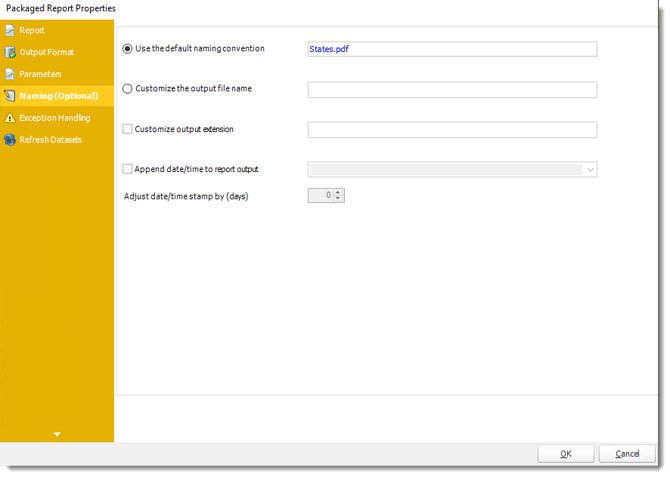The image size is (670, 477).
Task: Click the Exception Handling warning icon
Action: point(10,118)
